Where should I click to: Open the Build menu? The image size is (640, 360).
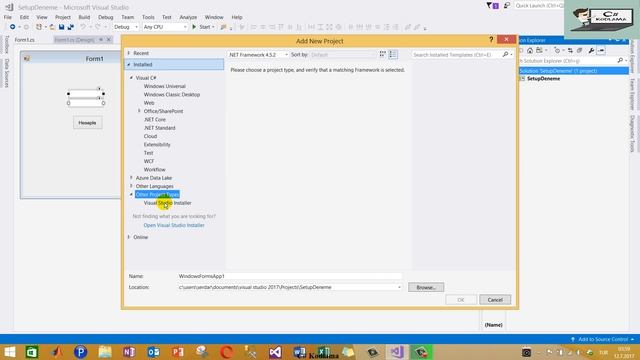(x=84, y=17)
